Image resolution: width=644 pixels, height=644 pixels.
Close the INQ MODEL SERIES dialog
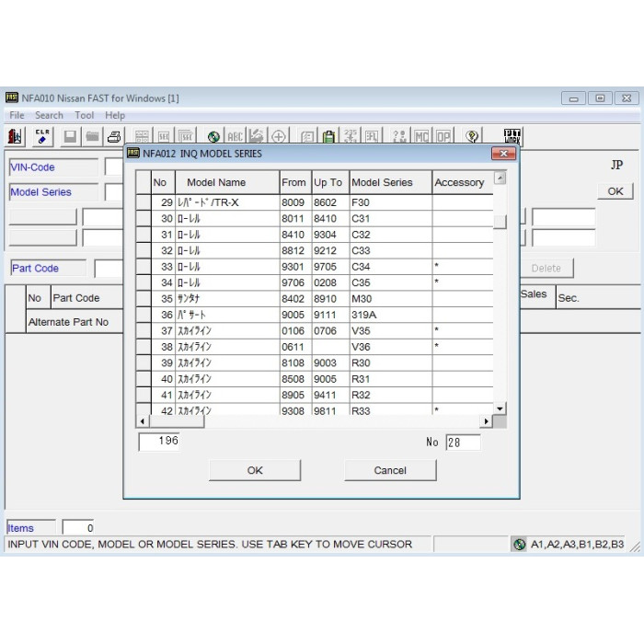pyautogui.click(x=503, y=154)
